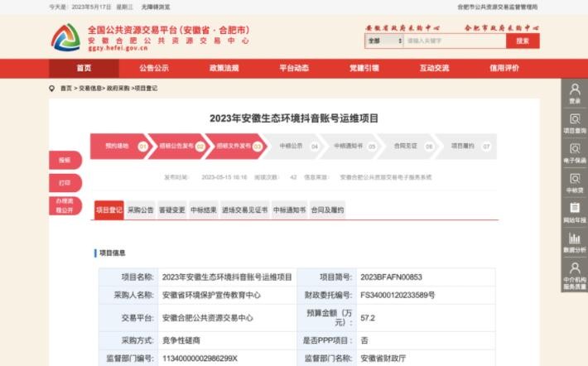Click 政府采购 in the breadcrumb

(x=118, y=89)
